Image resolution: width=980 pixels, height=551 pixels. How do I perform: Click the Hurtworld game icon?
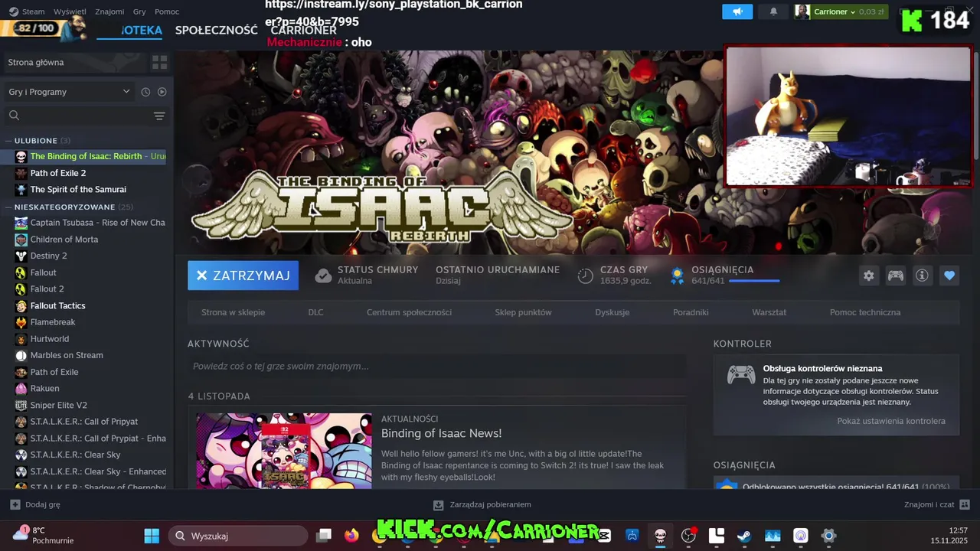pos(21,339)
